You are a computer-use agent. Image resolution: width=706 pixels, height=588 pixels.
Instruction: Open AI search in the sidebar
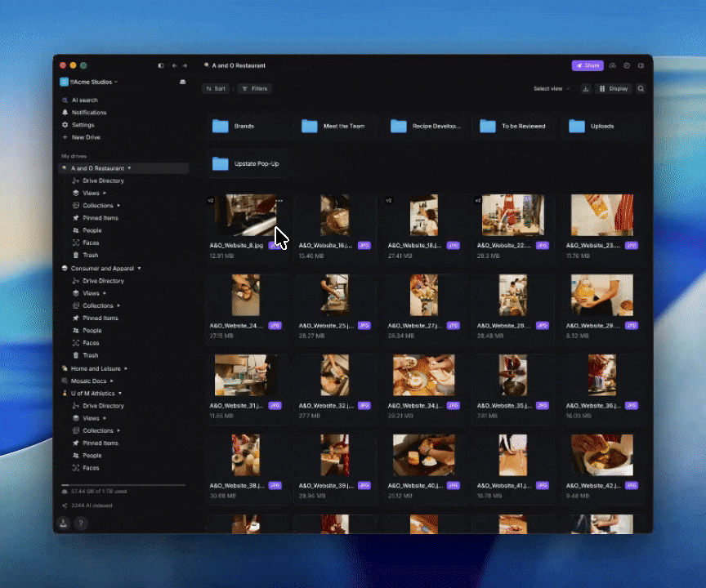point(84,100)
